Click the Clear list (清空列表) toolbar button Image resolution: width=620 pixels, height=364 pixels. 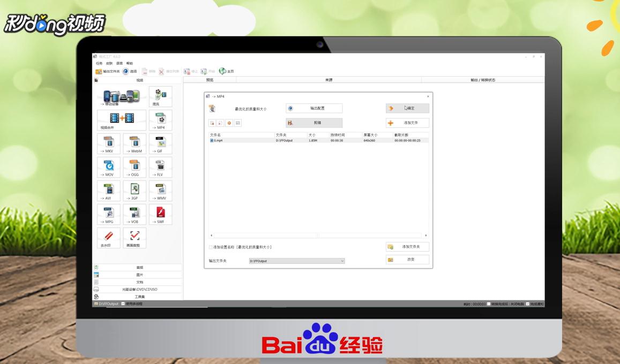[x=169, y=71]
